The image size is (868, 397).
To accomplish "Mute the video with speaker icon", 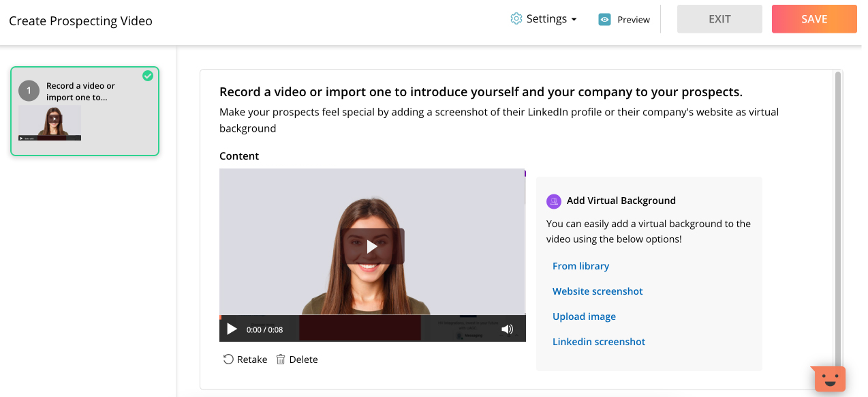I will [507, 329].
